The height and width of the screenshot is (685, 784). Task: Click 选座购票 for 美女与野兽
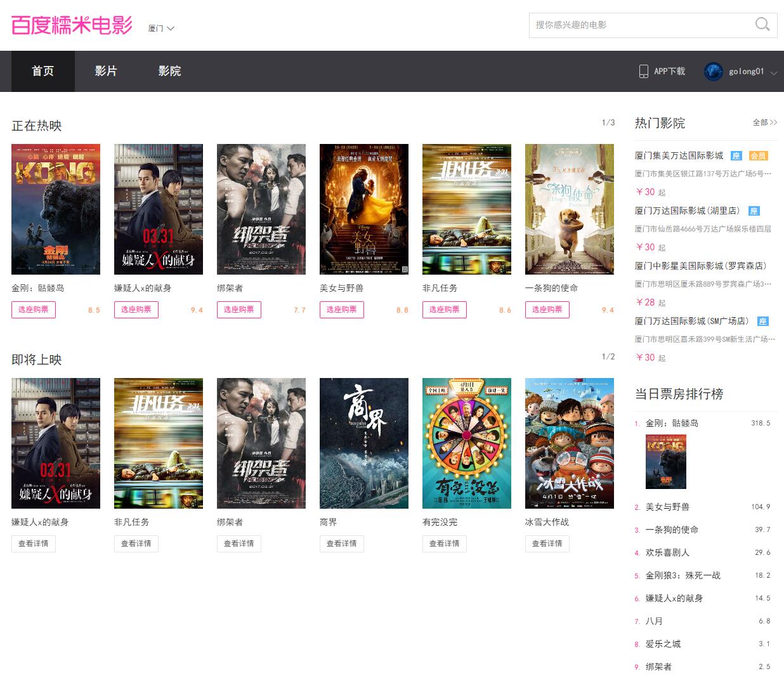(342, 310)
